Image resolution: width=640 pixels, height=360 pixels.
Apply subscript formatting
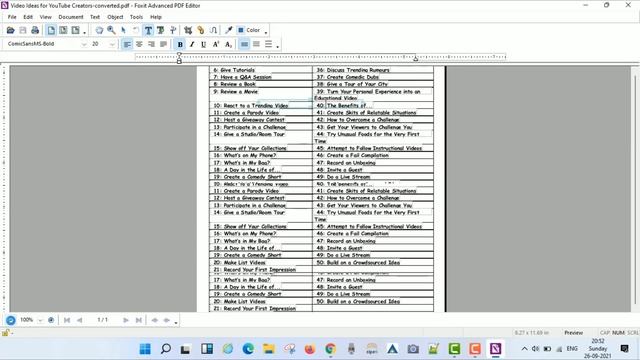click(x=228, y=44)
